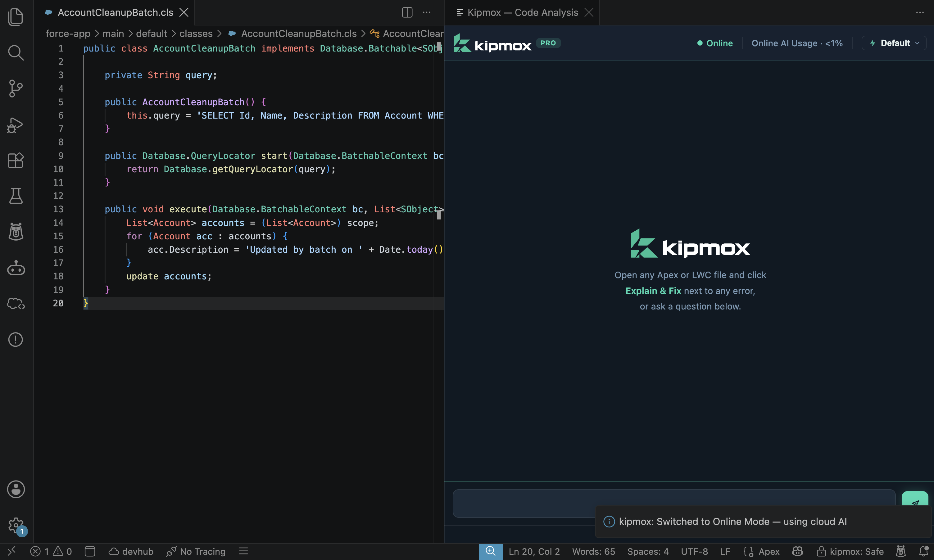Select the AccountCleanupBatch.cls tab
934x560 pixels.
pos(115,12)
